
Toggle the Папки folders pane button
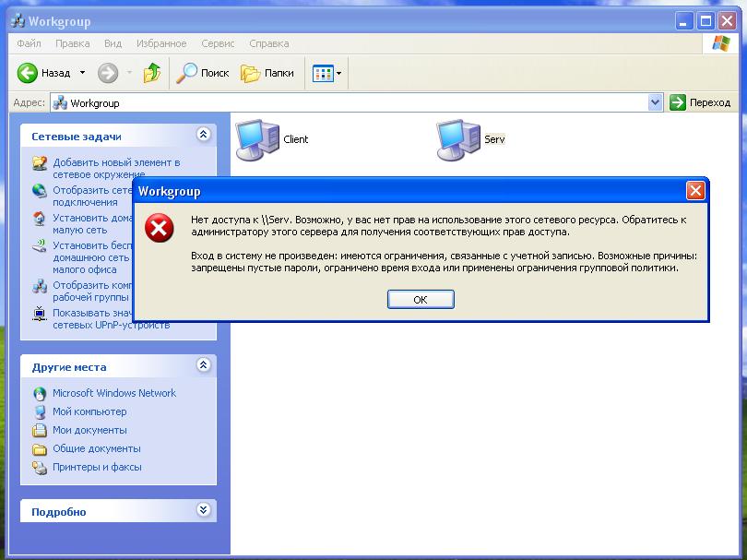point(267,73)
